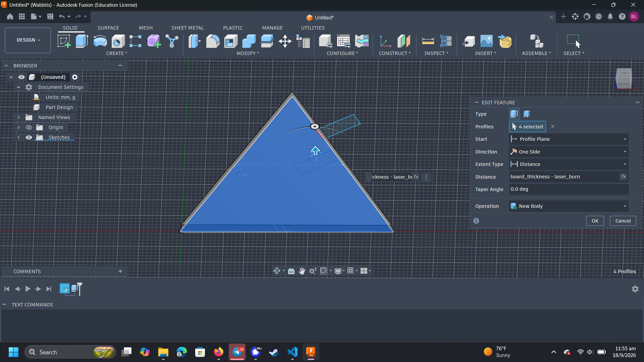The image size is (644, 362).
Task: Open Grid and Snaps settings
Action: tap(351, 271)
